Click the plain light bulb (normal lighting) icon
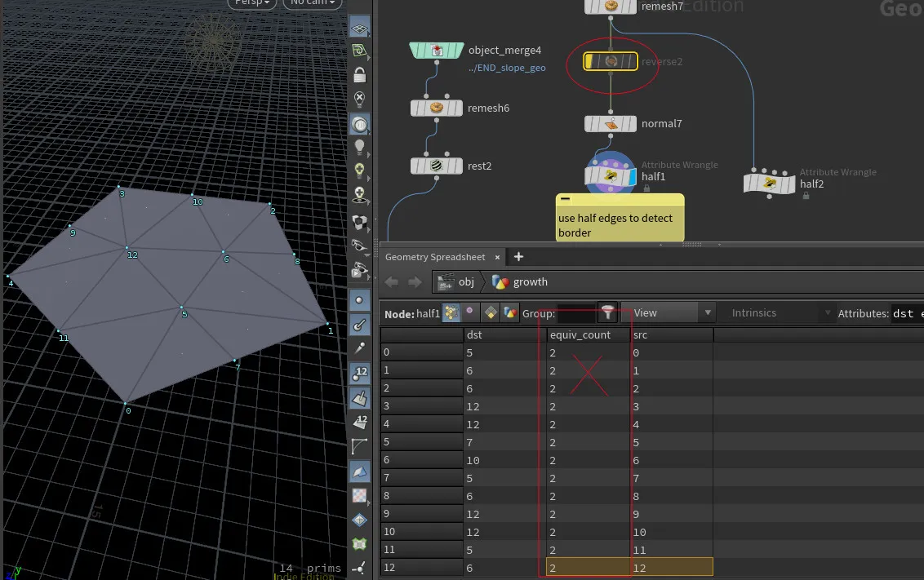Image resolution: width=924 pixels, height=580 pixels. (359, 147)
